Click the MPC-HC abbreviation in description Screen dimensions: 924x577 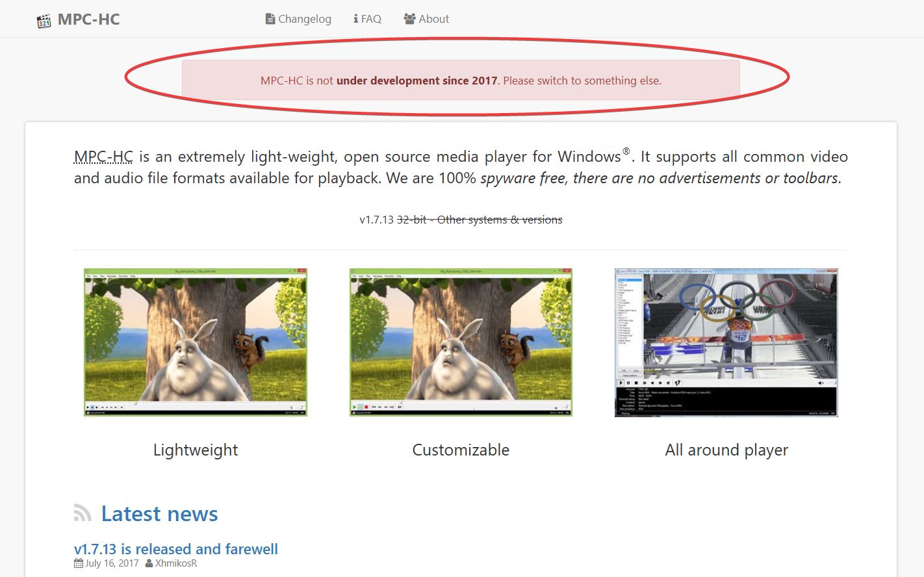(x=103, y=157)
